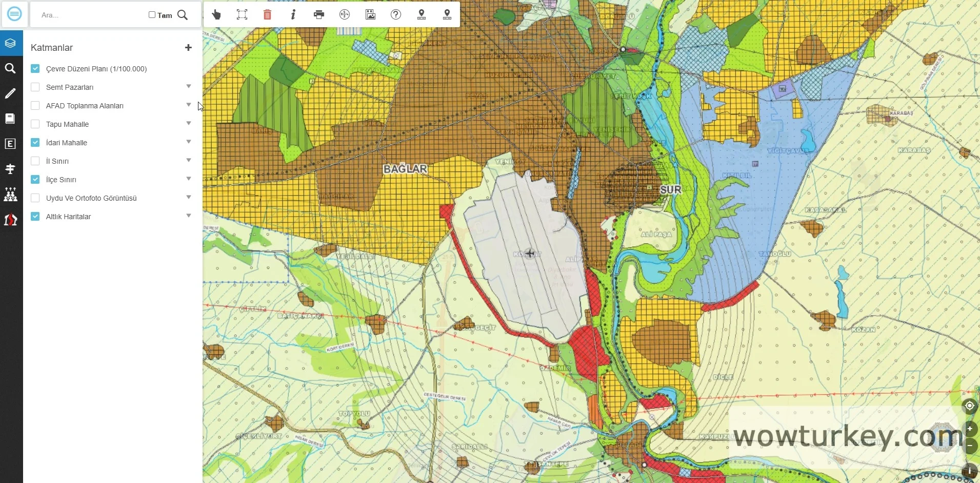This screenshot has height=483, width=980.
Task: Enable the Semt Pazarları layer
Action: [35, 87]
